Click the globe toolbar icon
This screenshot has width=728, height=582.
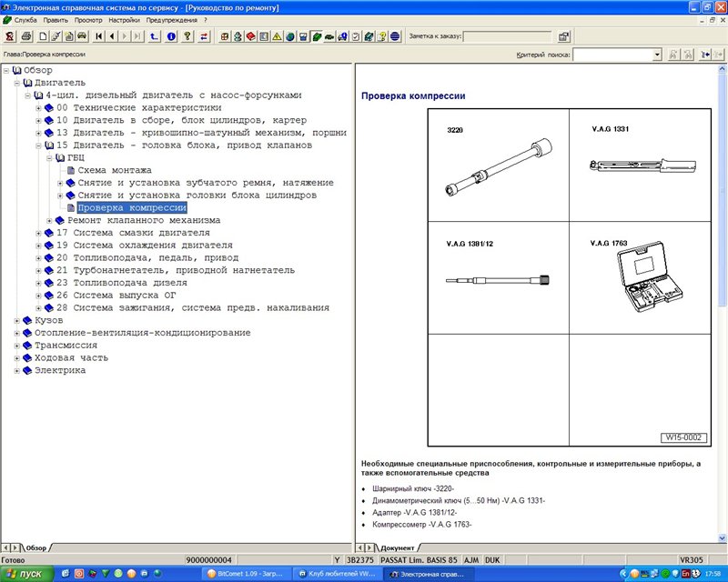(290, 36)
